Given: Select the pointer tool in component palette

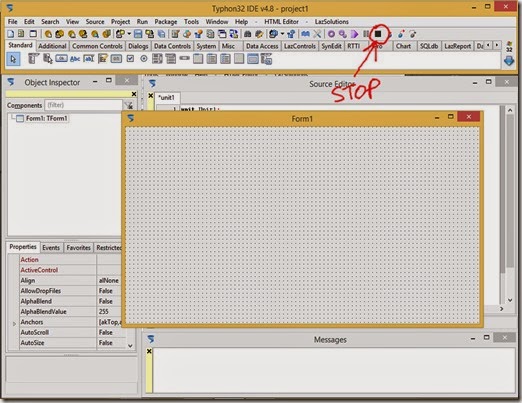Looking at the screenshot, I should (x=13, y=59).
